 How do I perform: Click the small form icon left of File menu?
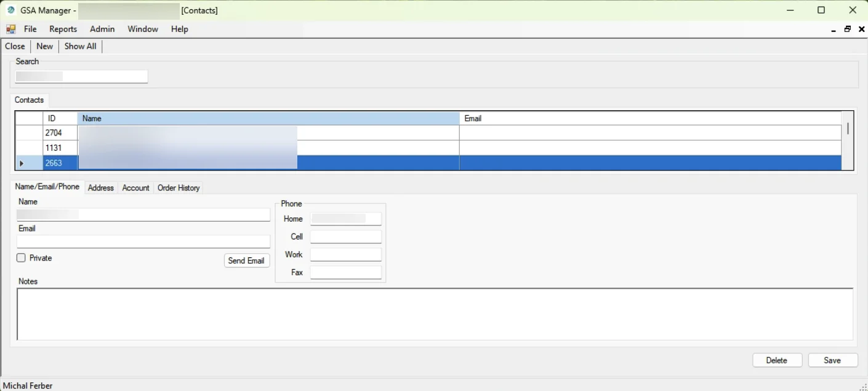point(10,29)
